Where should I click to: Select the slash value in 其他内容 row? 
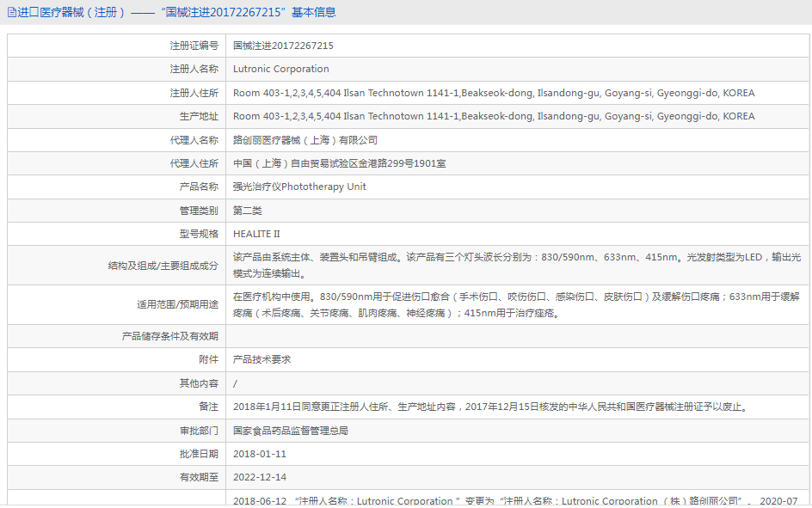[x=235, y=383]
